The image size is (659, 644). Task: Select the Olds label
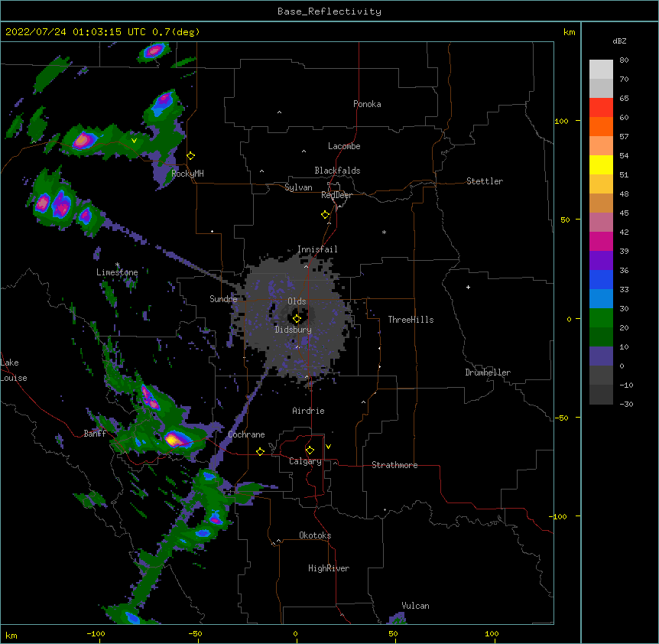297,301
